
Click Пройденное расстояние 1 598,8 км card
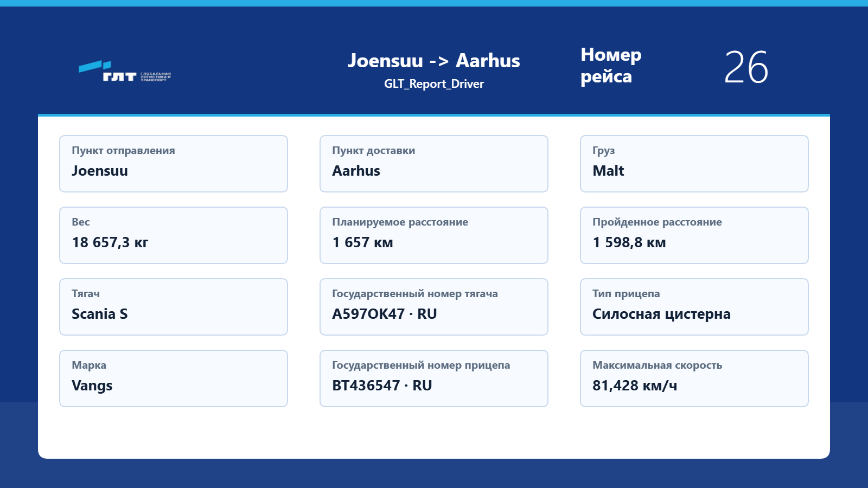[x=694, y=235]
